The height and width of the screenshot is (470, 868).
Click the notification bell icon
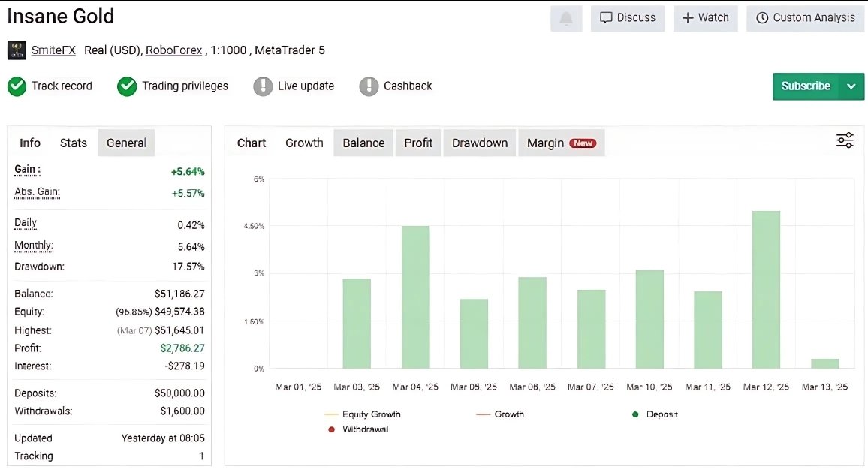point(566,18)
